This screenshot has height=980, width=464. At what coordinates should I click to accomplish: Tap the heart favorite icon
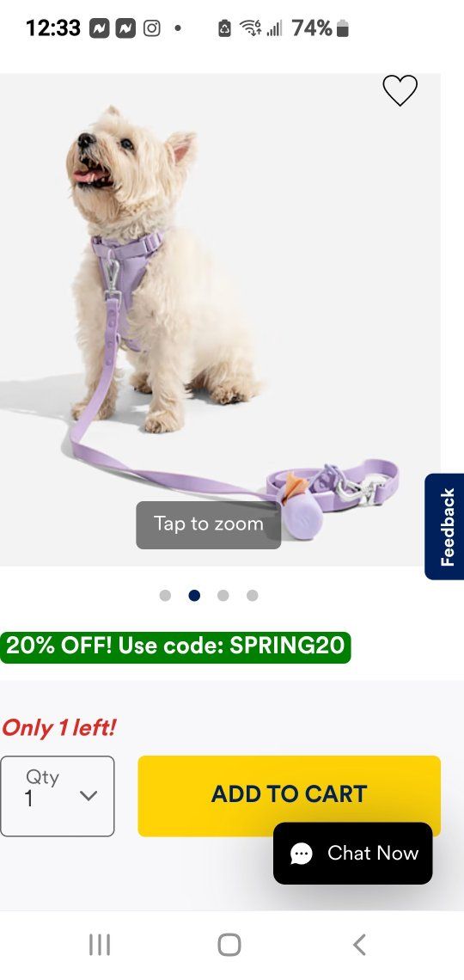(x=400, y=90)
